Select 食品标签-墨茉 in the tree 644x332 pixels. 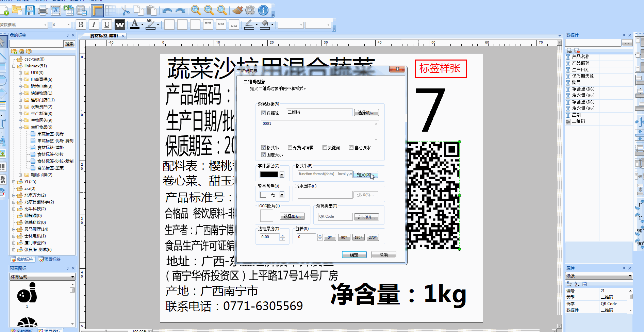pyautogui.click(x=50, y=168)
